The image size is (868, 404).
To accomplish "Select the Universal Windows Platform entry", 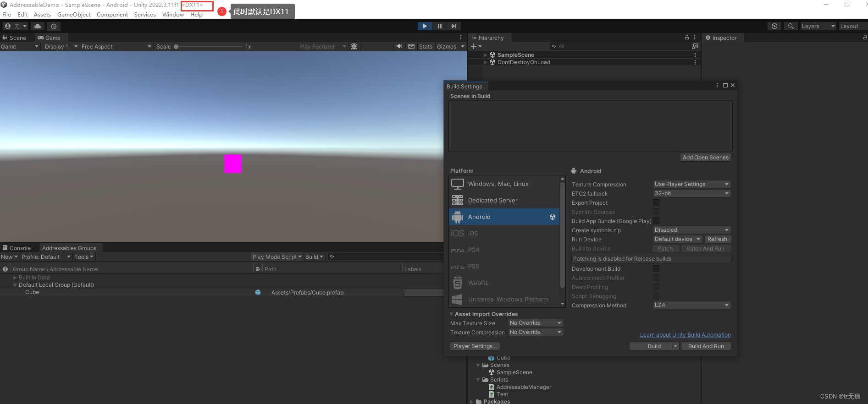I will coord(504,299).
